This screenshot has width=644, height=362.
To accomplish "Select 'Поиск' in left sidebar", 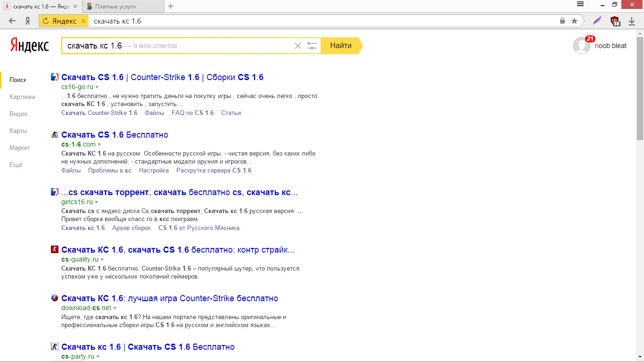I will click(18, 80).
